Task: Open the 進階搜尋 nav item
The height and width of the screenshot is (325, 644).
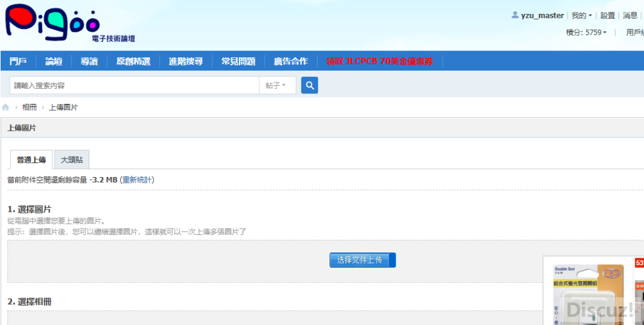Action: point(186,61)
